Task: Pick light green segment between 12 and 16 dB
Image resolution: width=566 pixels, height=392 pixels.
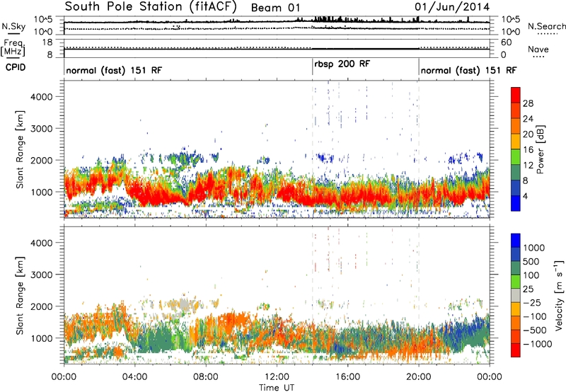Action: click(x=516, y=157)
